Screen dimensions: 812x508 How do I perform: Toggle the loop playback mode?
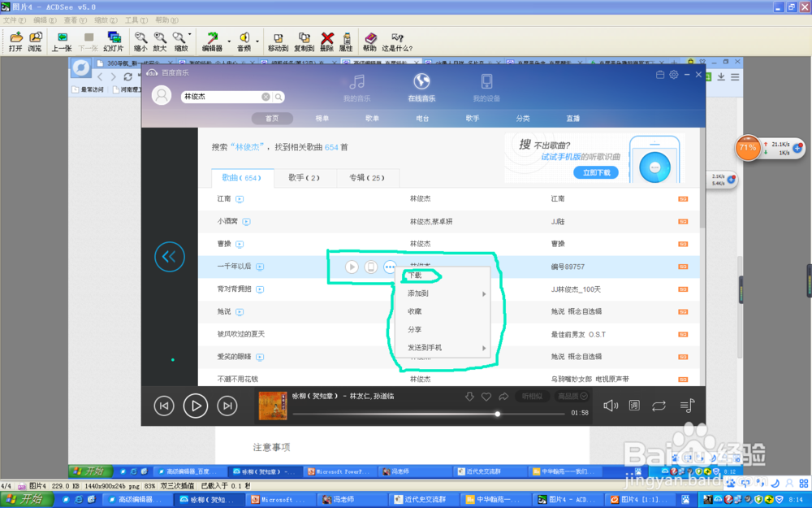[x=659, y=406]
